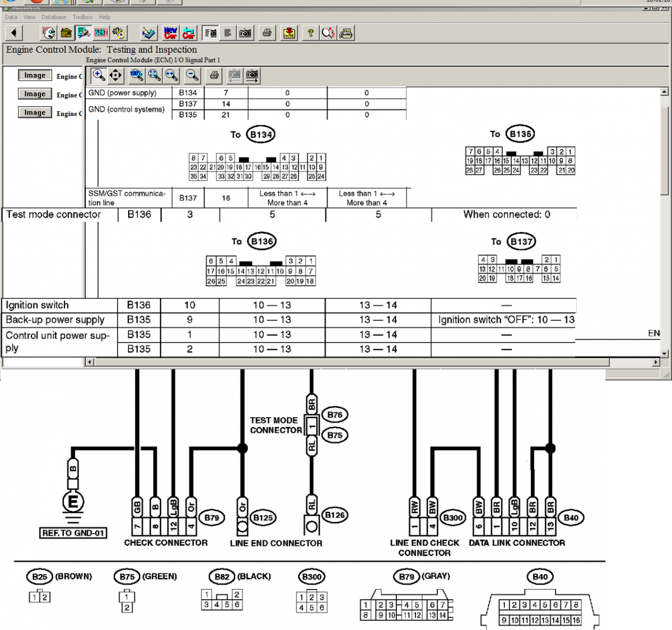Click the 'To B137' connector label
Image resolution: width=672 pixels, height=630 pixels.
tap(512, 241)
